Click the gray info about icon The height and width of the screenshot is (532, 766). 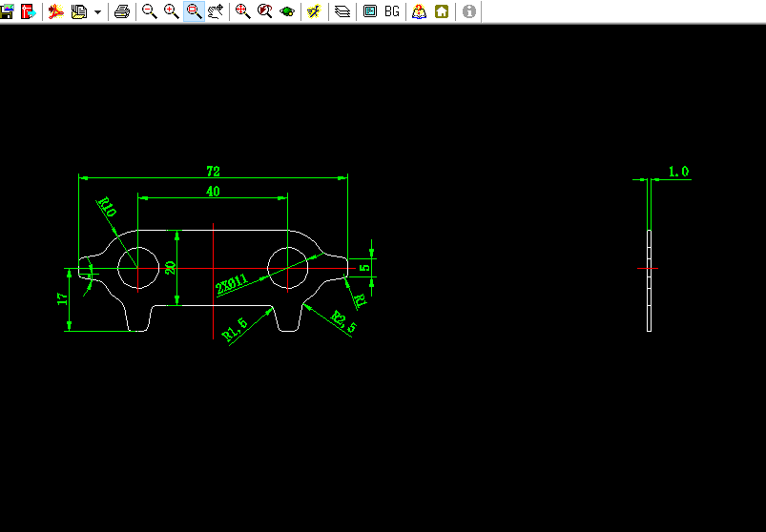point(469,11)
